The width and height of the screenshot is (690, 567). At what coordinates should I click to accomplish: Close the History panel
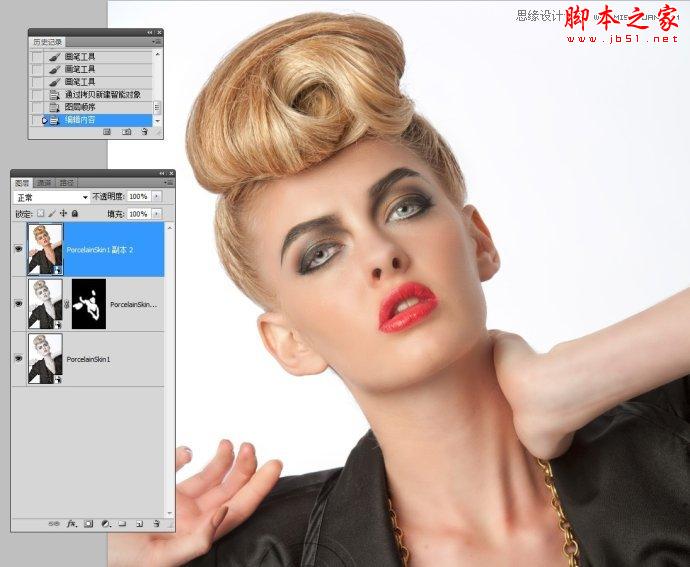(159, 33)
